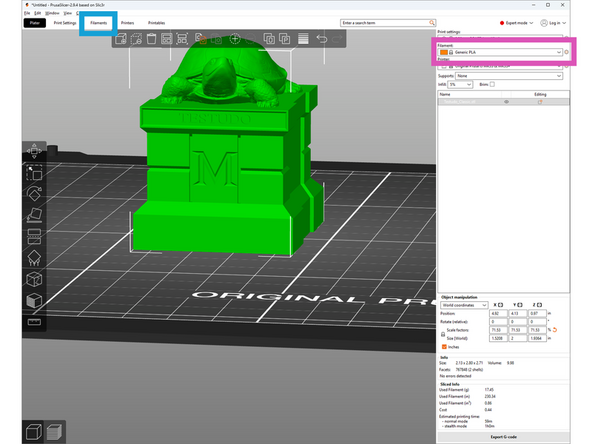Click the Export G-code button
The height and width of the screenshot is (444, 592).
(x=503, y=437)
